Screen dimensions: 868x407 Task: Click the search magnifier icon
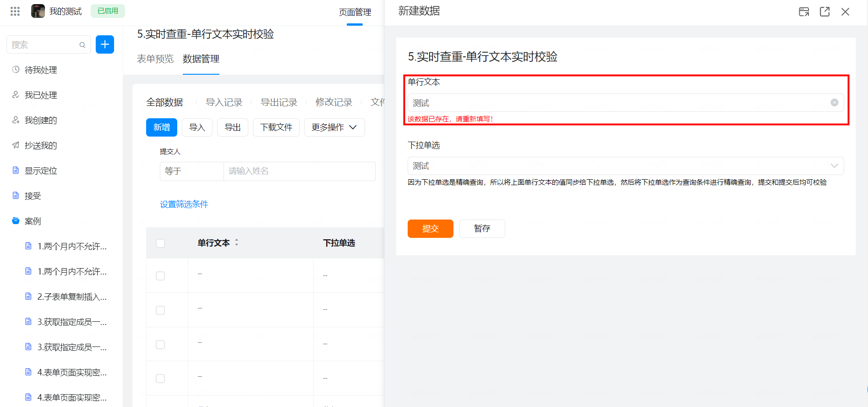point(82,45)
